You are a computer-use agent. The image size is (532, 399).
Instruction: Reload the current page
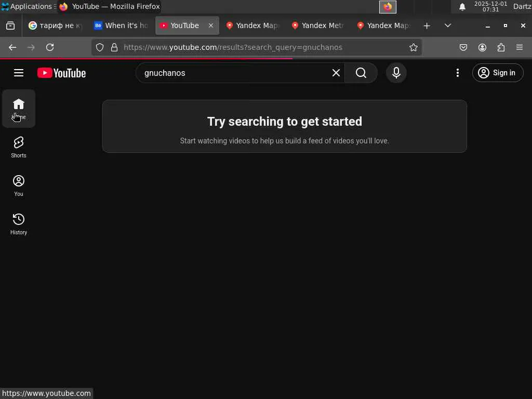coord(50,47)
